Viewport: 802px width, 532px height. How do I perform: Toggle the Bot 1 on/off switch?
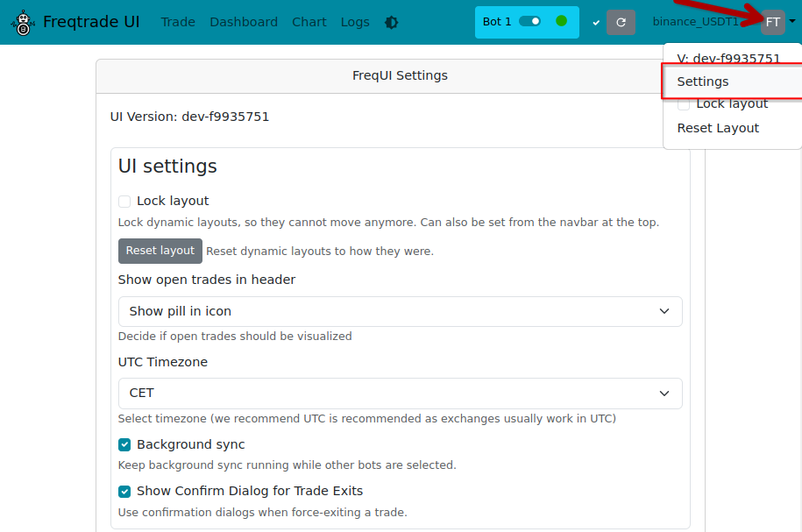(x=529, y=22)
